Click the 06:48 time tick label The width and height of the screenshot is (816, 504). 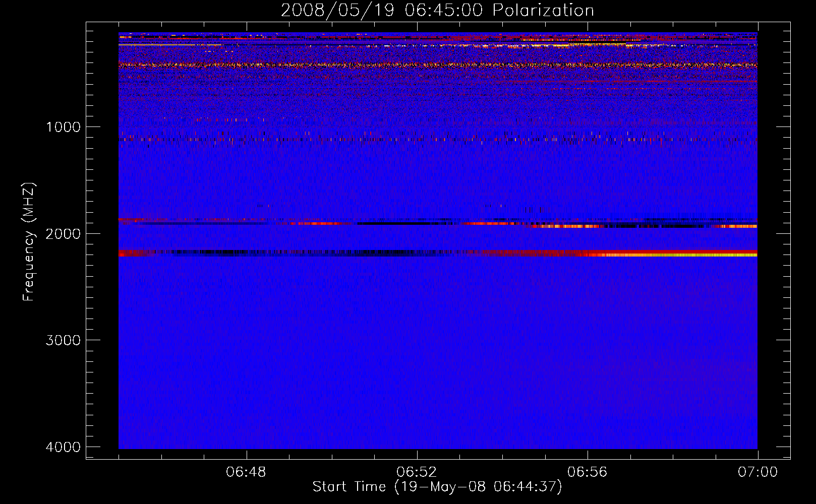246,472
